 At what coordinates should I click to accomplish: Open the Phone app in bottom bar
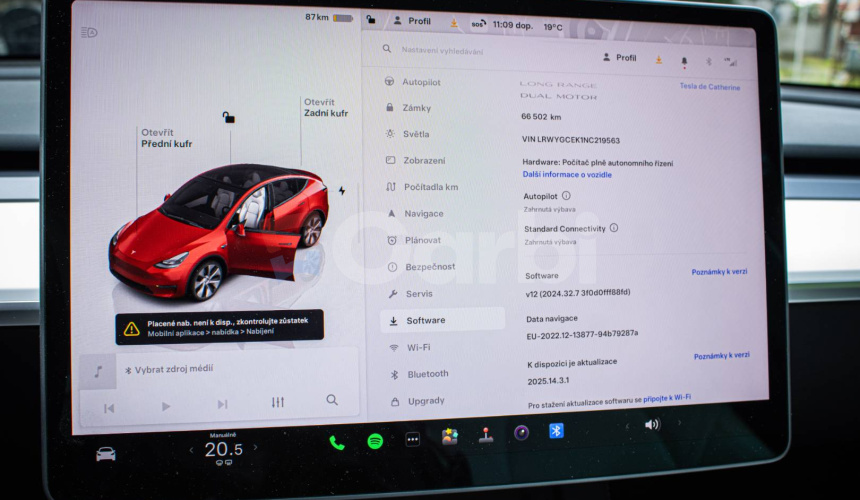pos(337,442)
